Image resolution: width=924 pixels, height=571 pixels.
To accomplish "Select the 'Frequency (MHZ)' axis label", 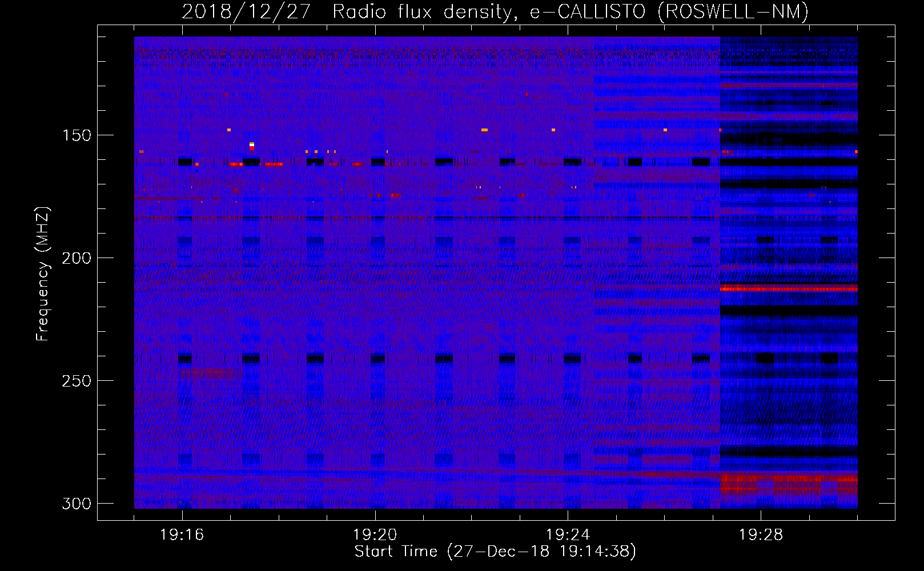I will (x=43, y=274).
